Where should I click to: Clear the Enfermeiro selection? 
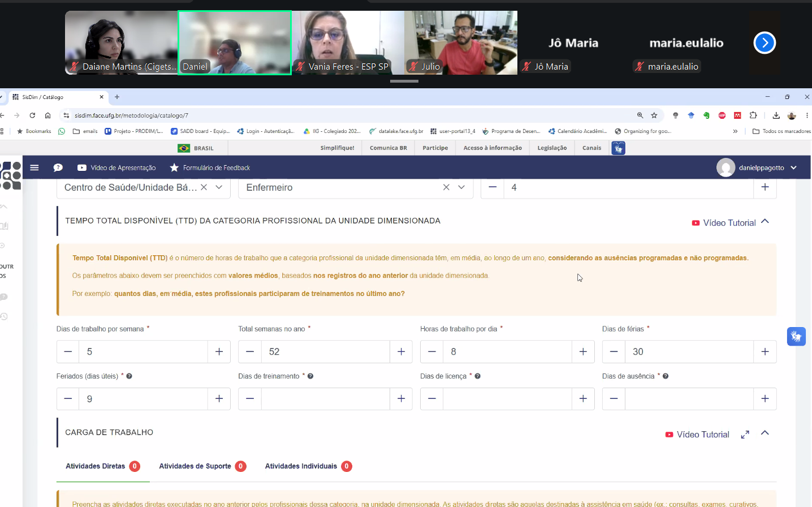coord(446,187)
